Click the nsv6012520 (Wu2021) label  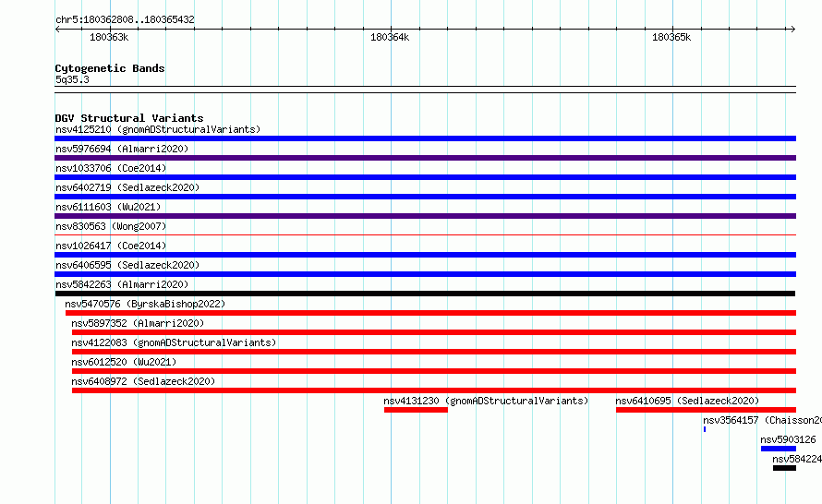click(x=124, y=362)
